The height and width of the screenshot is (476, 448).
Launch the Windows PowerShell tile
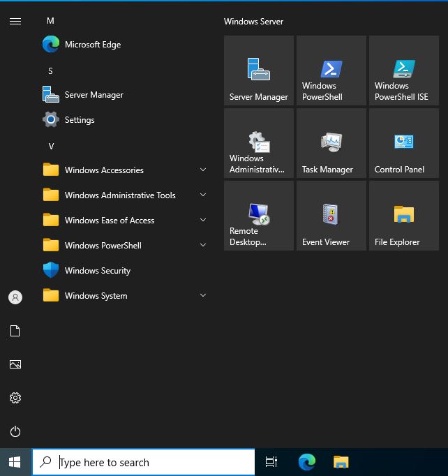click(331, 71)
